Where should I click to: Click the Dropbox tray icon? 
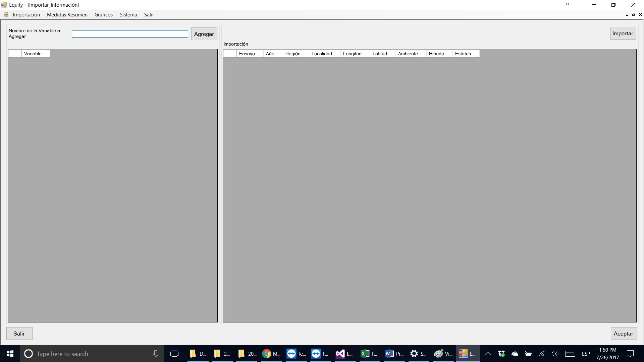501,354
